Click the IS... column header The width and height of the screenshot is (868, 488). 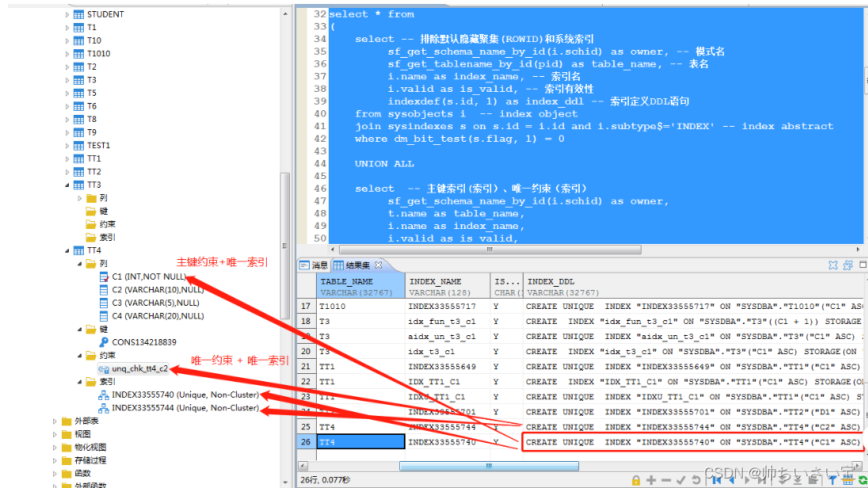(x=507, y=286)
